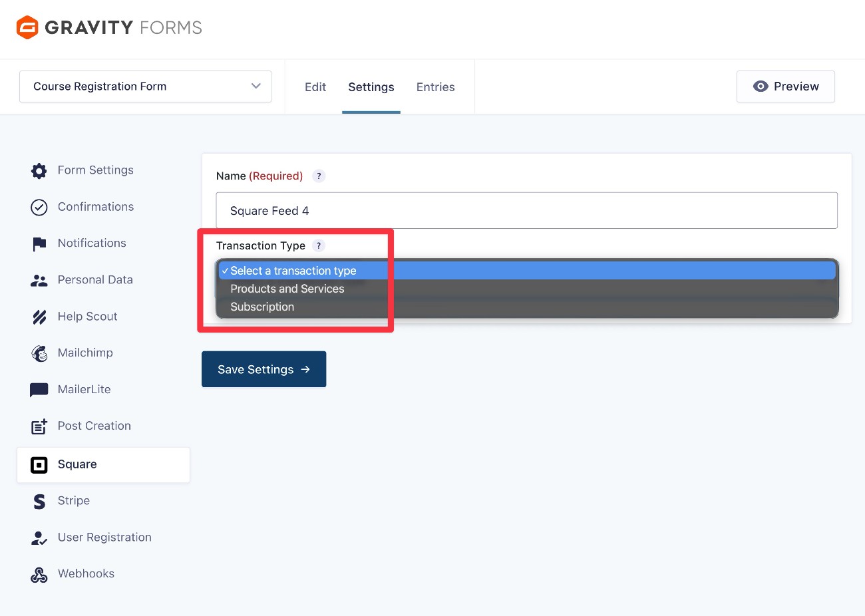
Task: Switch to the Edit tab
Action: [x=315, y=86]
